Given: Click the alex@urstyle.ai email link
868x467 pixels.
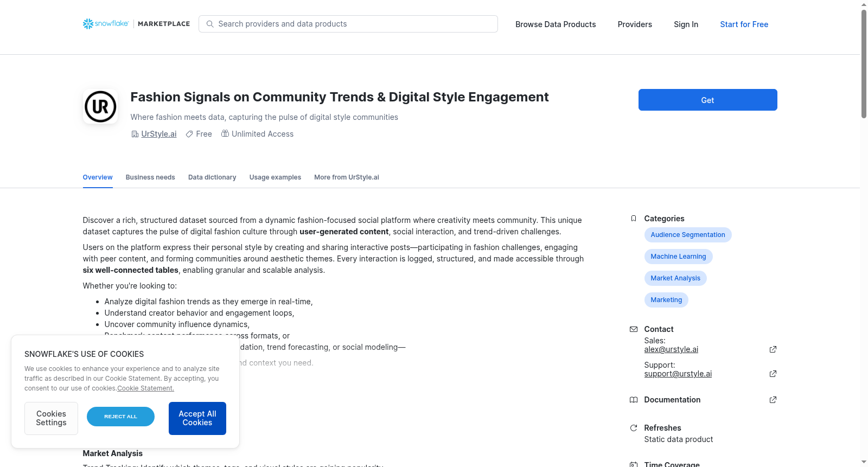Looking at the screenshot, I should pyautogui.click(x=671, y=349).
